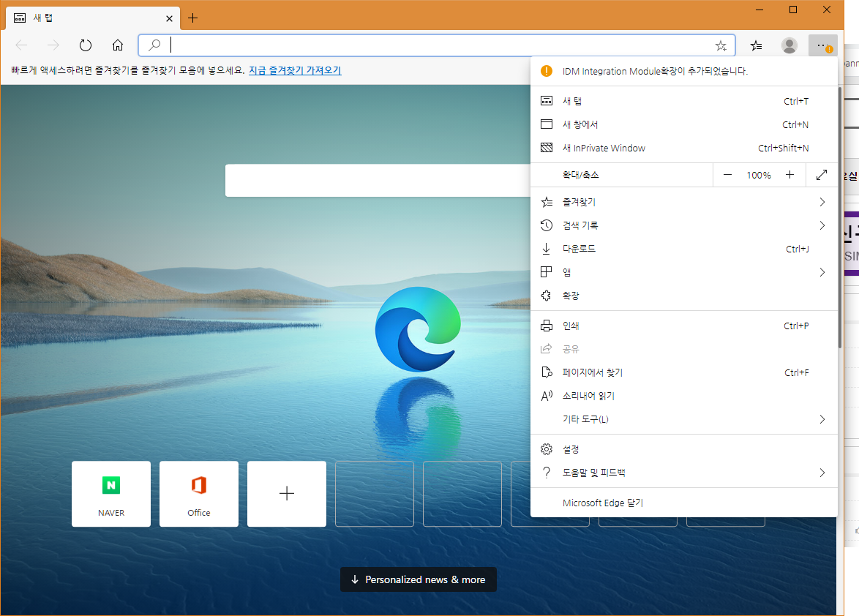Viewport: 859px width, 616px height.
Task: Go back using the back arrow
Action: click(x=21, y=45)
